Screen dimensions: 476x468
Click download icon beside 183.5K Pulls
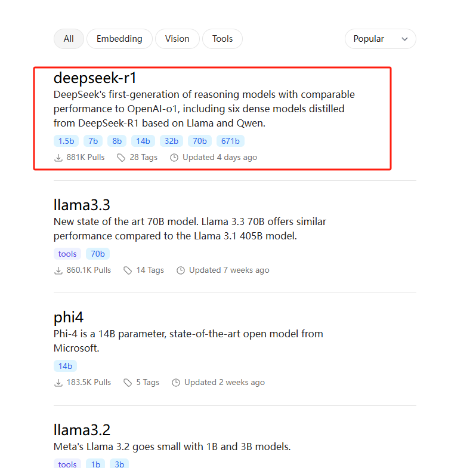click(58, 383)
